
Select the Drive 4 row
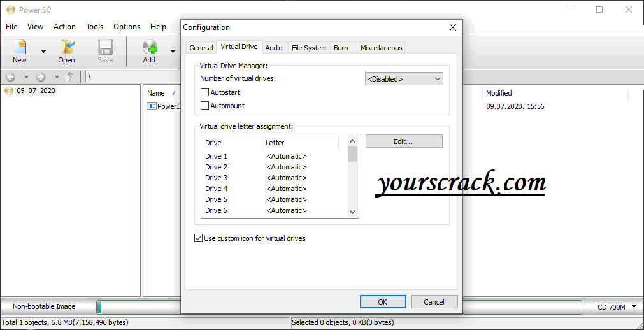pos(273,189)
